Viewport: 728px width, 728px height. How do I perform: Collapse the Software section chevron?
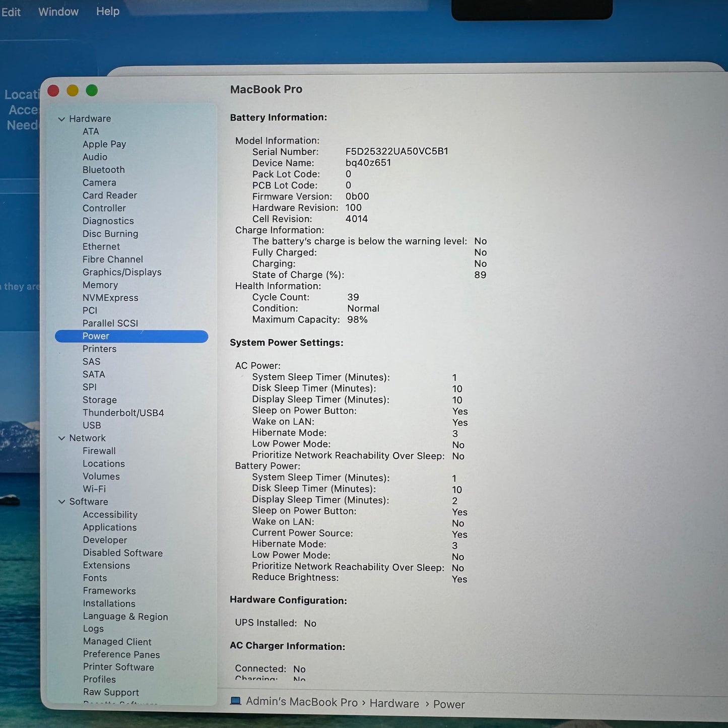click(61, 502)
